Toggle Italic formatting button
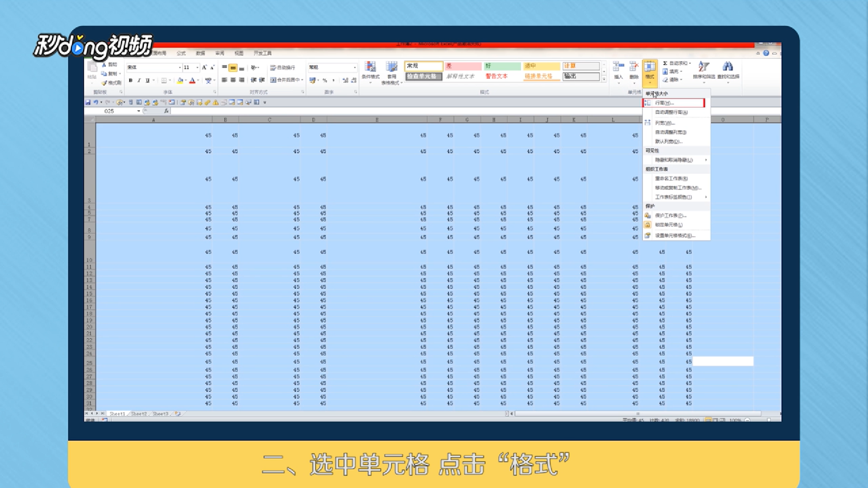Viewport: 868px width, 488px height. pyautogui.click(x=139, y=80)
